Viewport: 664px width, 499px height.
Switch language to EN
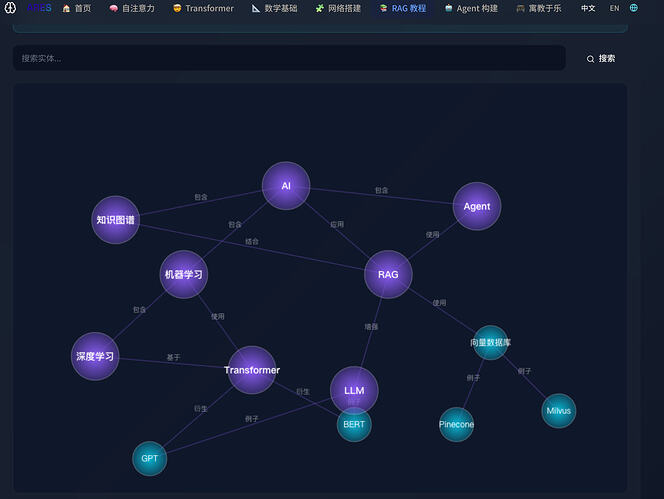pos(614,8)
